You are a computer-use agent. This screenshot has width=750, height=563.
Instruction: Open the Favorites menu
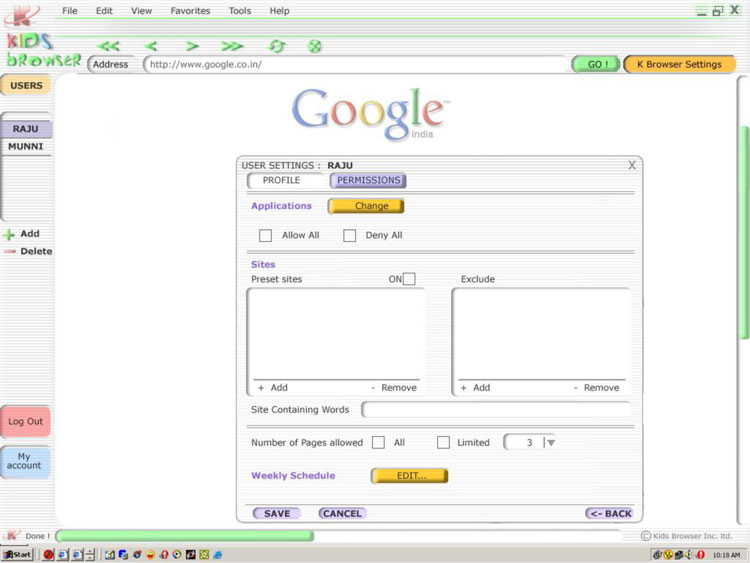190,11
